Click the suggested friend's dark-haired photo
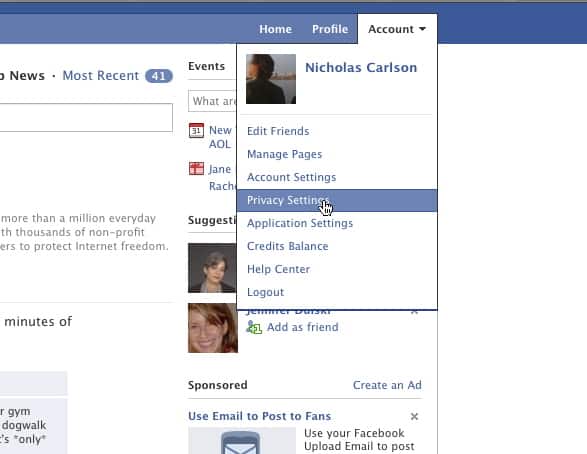 (212, 268)
